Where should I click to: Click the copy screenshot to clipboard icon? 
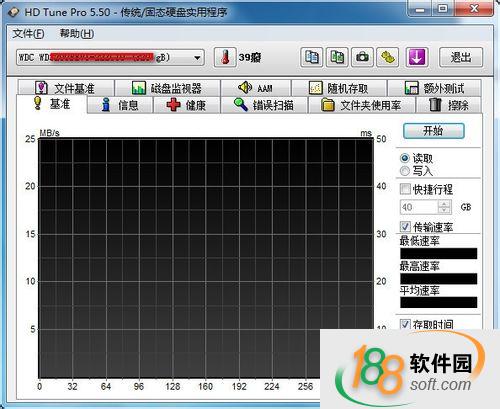pyautogui.click(x=337, y=57)
